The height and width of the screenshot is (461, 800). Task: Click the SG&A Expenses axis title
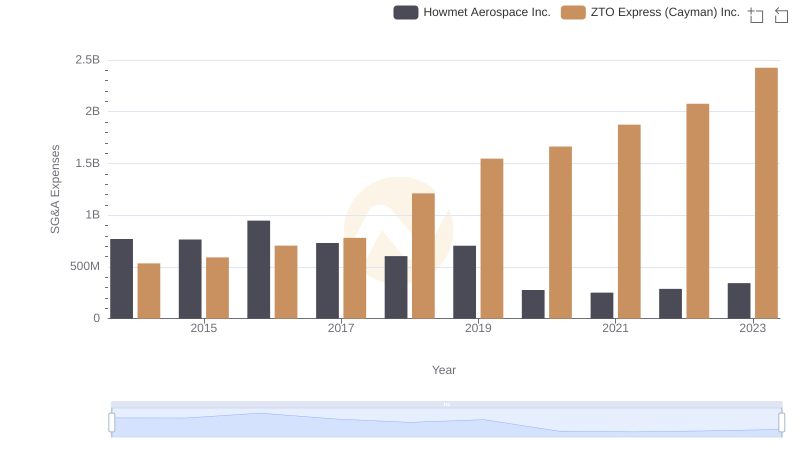tap(55, 189)
